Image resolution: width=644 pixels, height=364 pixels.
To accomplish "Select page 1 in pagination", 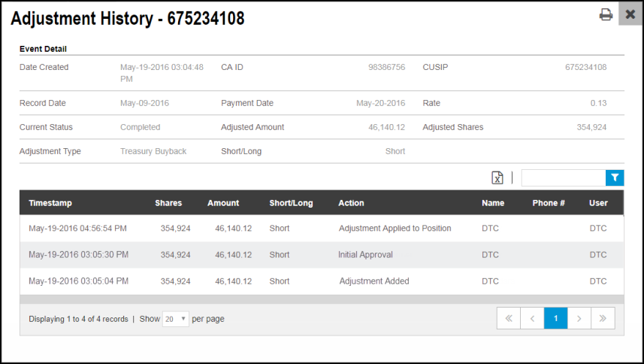I will [555, 318].
